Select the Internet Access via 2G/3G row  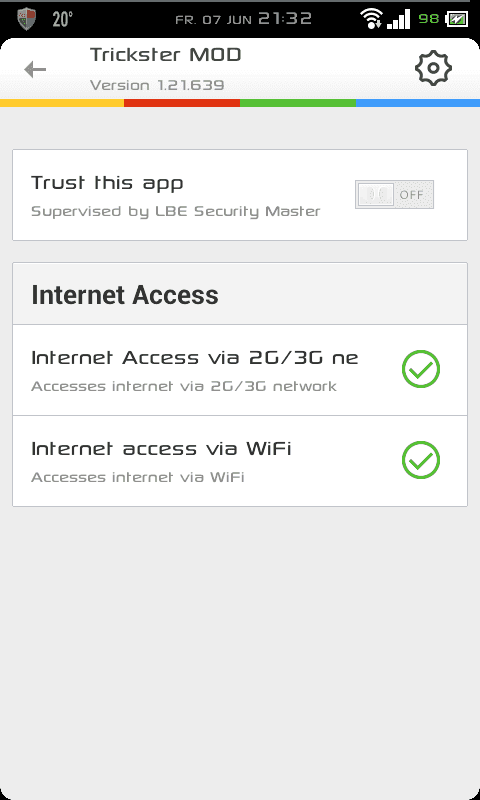click(240, 370)
